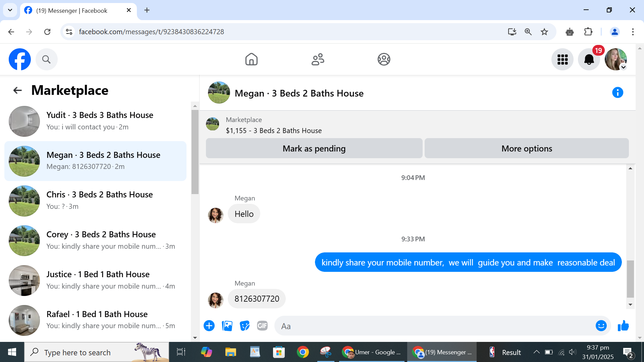Click the Windows taskbar search box
Viewport: 644px width, 362px height.
coord(97,352)
